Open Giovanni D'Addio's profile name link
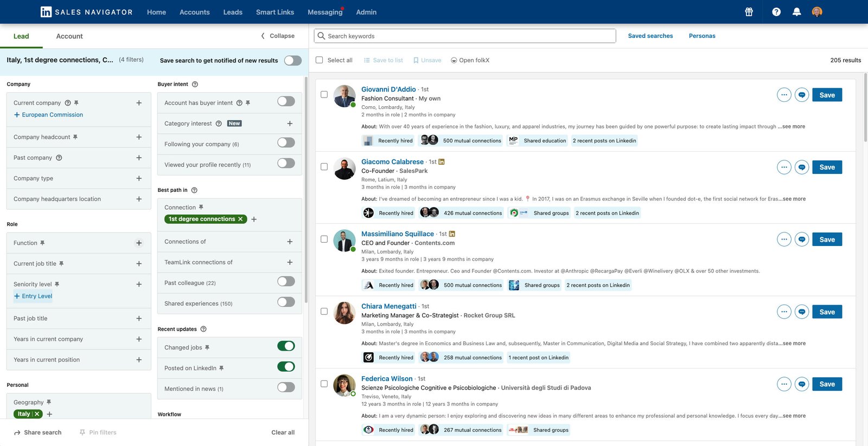 click(x=388, y=89)
